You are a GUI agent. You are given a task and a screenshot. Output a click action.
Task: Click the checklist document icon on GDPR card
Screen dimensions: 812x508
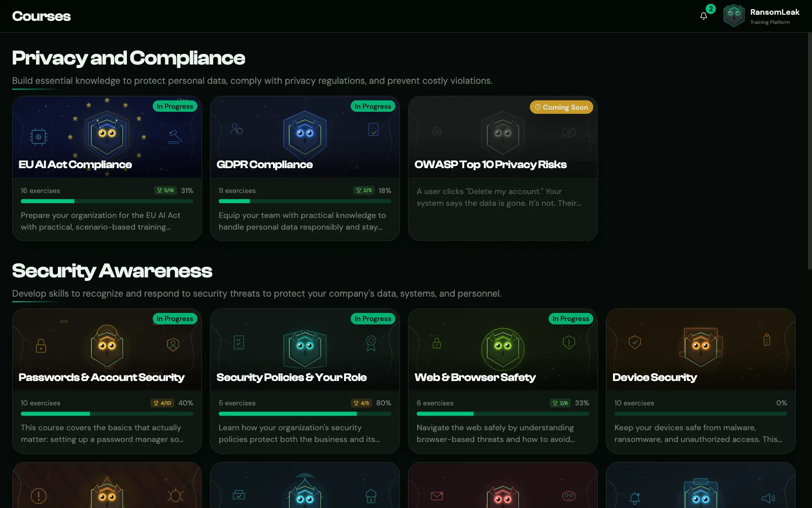pos(374,130)
